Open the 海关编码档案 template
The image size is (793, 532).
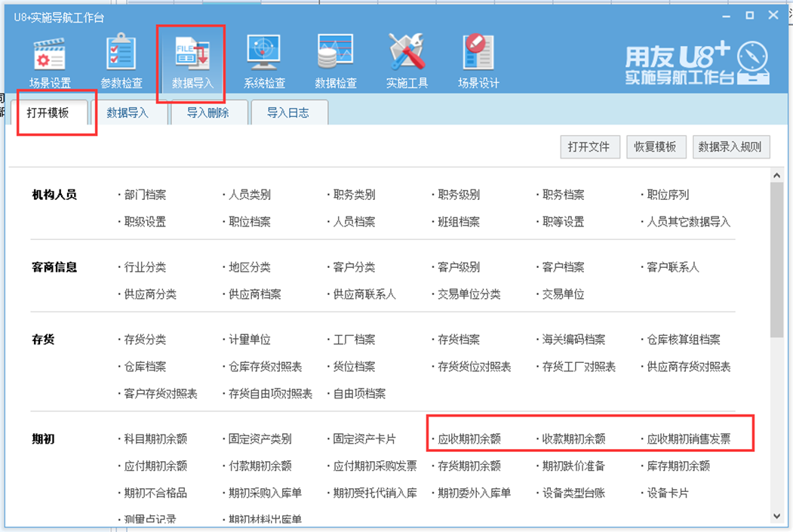tap(573, 340)
